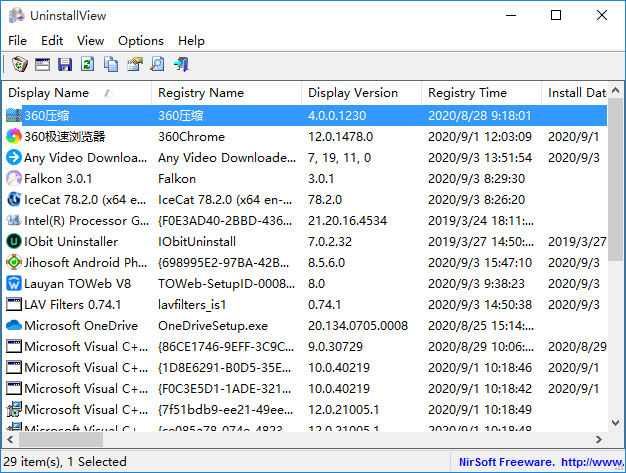Open Properties from the toolbar icon

click(134, 65)
